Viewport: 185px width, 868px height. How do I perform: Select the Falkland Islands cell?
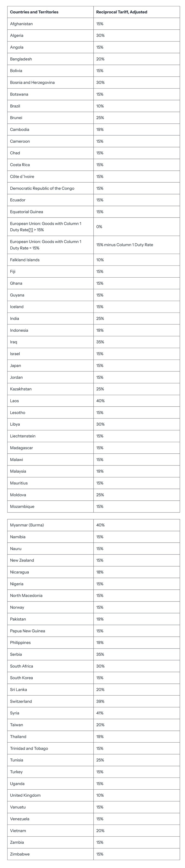coord(25,260)
